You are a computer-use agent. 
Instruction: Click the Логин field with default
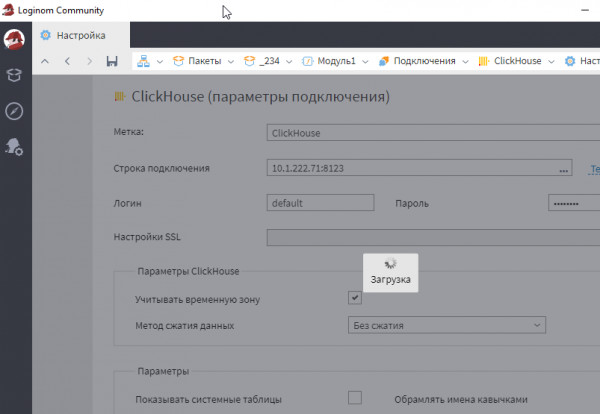click(320, 203)
